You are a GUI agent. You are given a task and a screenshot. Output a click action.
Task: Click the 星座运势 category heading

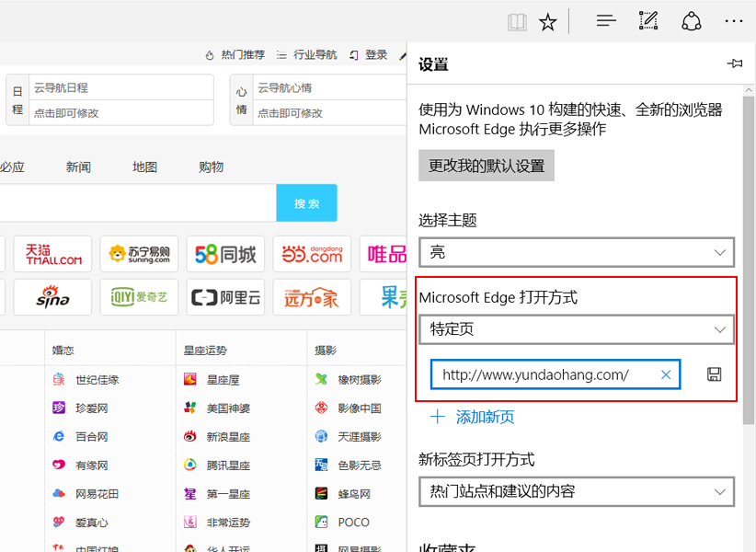[x=205, y=350]
